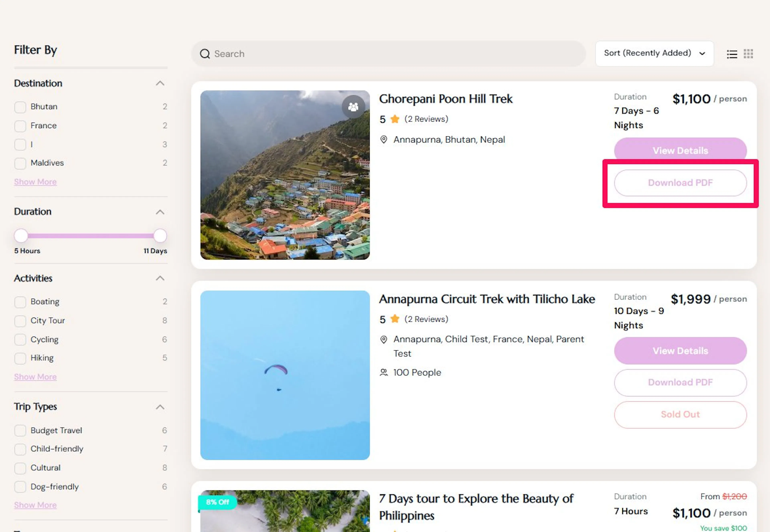Open Annapurna Circuit paraglider photo

pyautogui.click(x=285, y=375)
